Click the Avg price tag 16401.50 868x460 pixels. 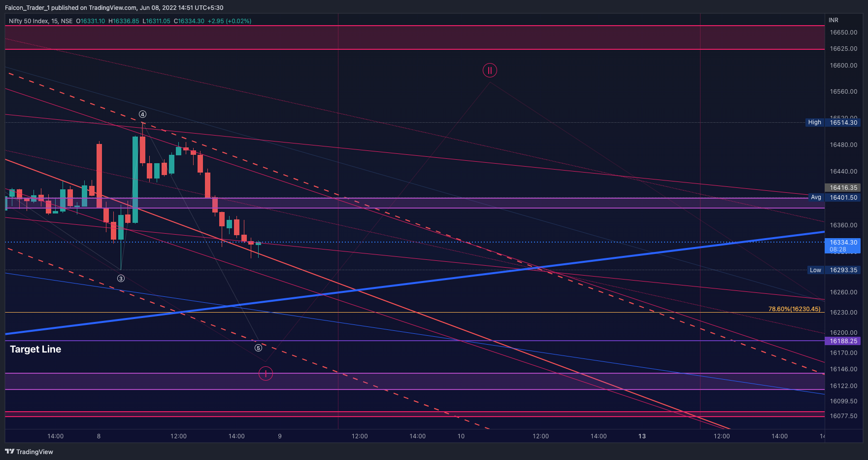[x=843, y=198]
